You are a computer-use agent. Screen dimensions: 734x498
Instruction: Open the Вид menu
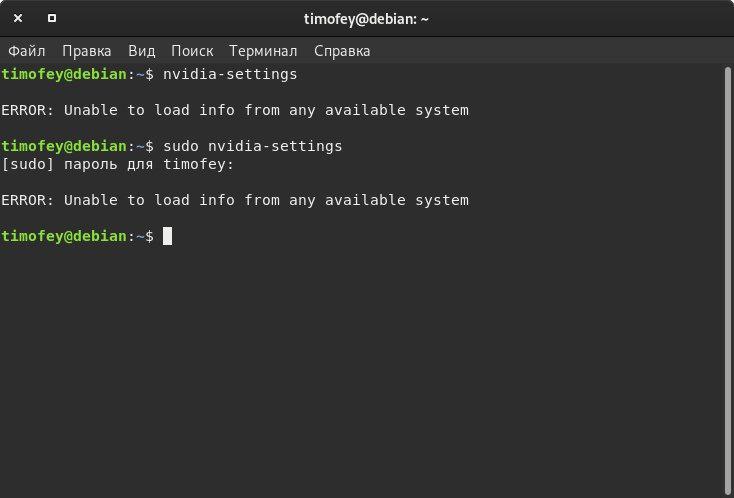coord(142,50)
